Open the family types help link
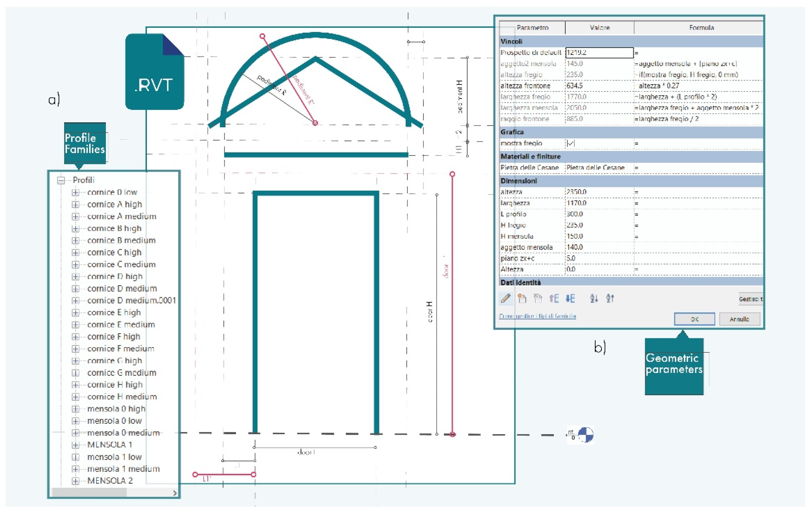 tap(537, 316)
